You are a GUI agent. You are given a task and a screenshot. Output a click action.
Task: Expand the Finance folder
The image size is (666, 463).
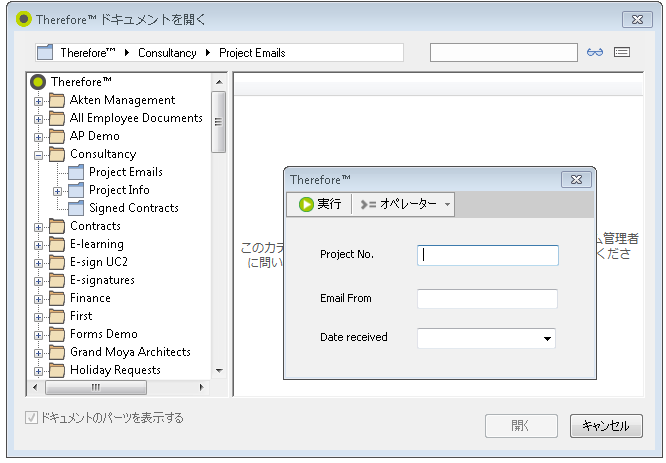tap(38, 299)
